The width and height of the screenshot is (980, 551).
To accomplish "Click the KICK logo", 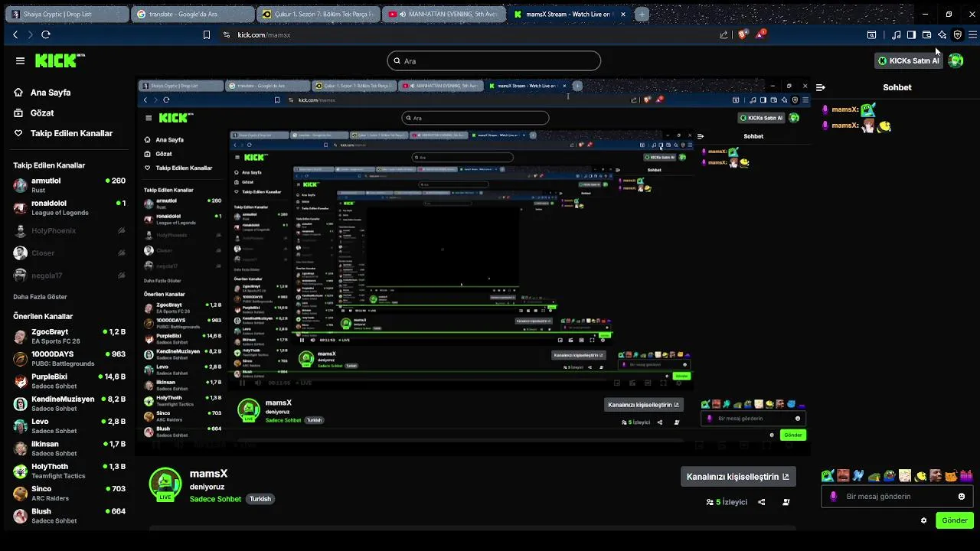I will pos(60,60).
